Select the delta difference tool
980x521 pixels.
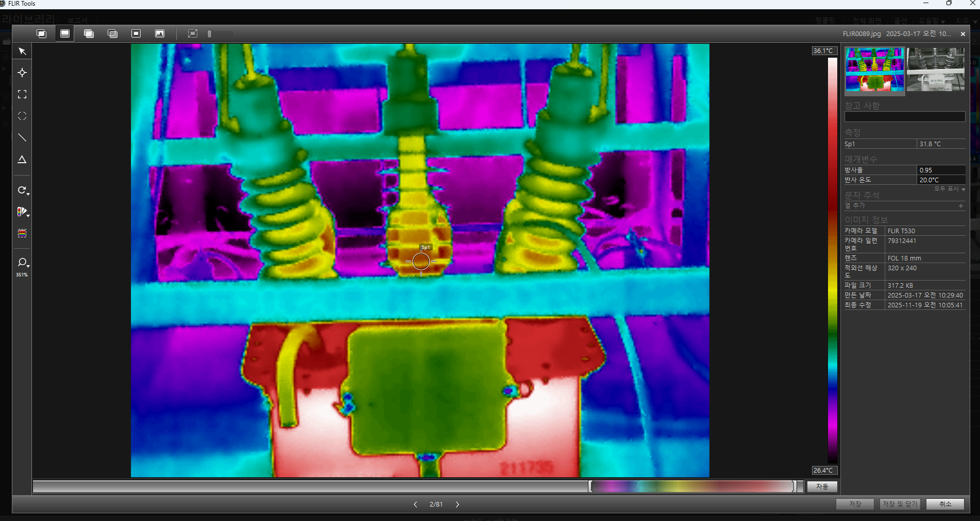tap(22, 160)
